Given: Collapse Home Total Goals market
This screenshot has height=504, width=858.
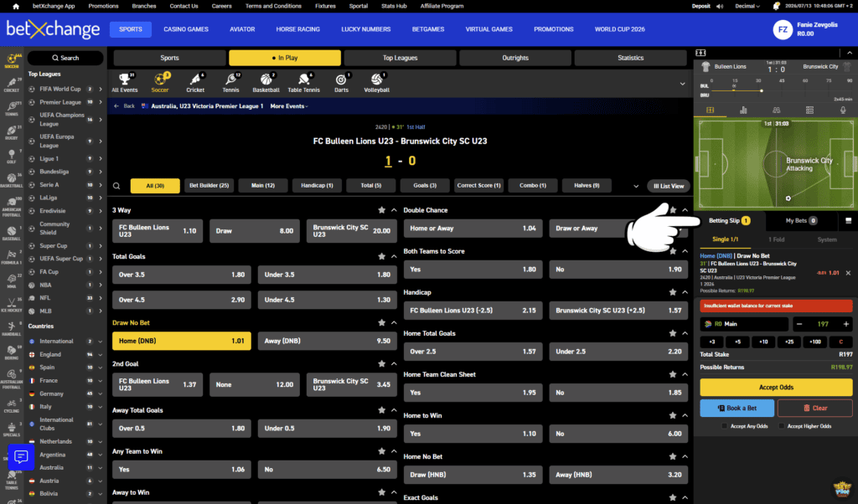Looking at the screenshot, I should [685, 333].
